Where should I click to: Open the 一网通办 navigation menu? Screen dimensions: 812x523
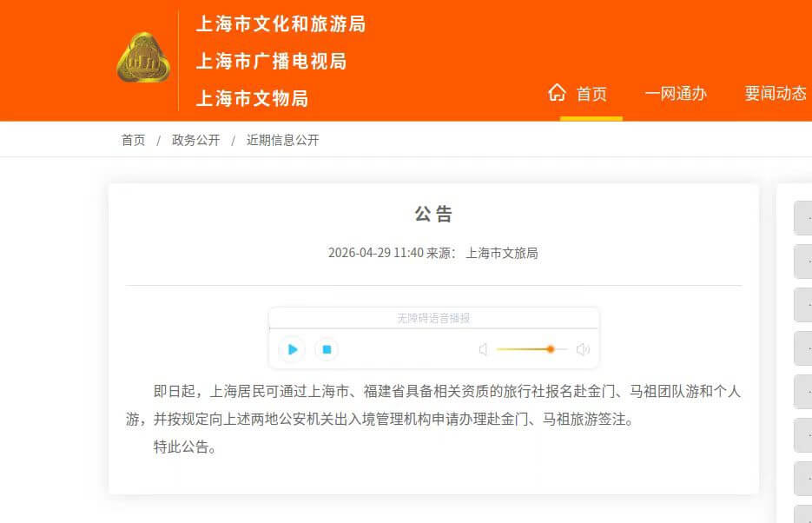pyautogui.click(x=676, y=94)
